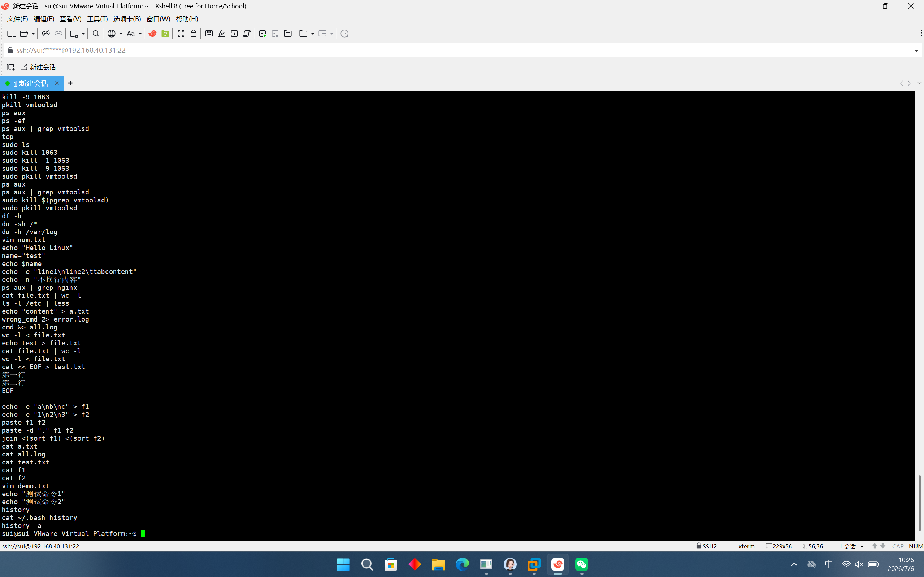Launch Xmanager from red swirl icon

tap(152, 34)
